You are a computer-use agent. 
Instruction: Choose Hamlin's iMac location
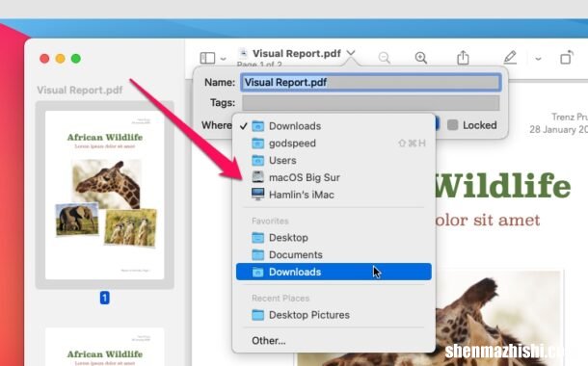pos(334,195)
